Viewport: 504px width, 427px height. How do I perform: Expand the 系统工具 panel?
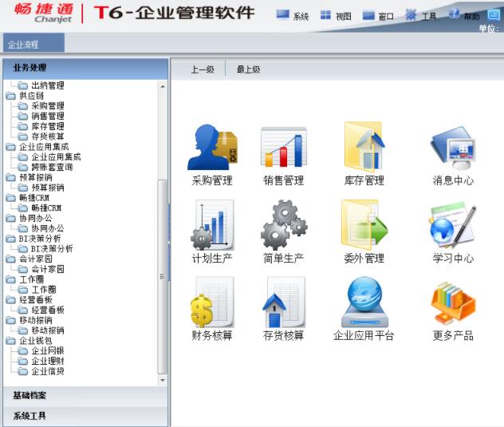pyautogui.click(x=85, y=416)
